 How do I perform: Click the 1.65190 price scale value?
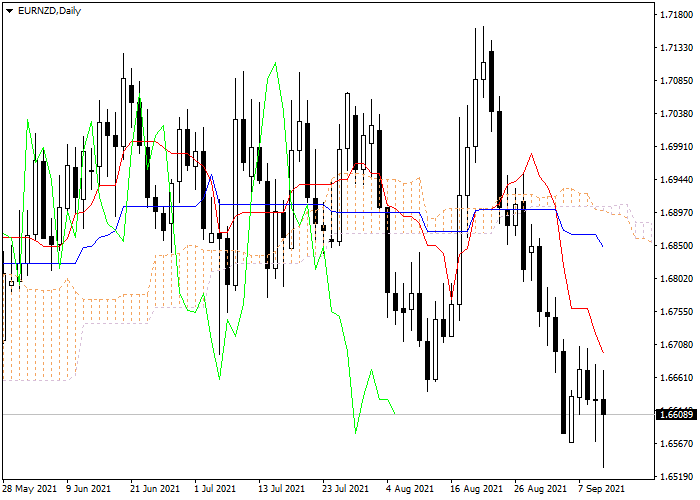[x=676, y=477]
